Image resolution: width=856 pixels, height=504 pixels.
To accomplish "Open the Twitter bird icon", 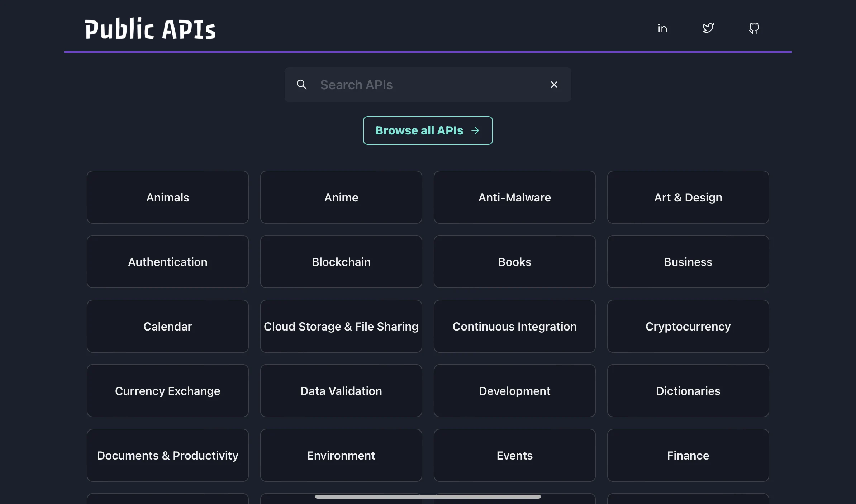I will (x=708, y=28).
